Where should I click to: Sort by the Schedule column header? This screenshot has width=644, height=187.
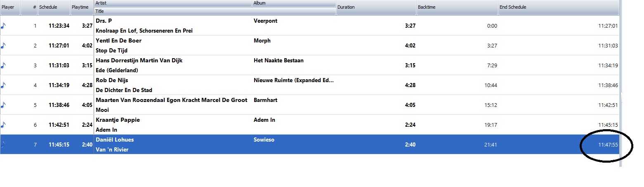click(53, 7)
